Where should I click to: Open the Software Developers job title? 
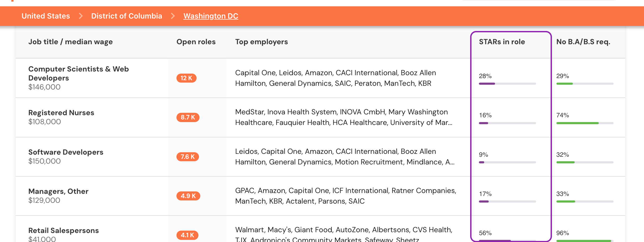click(x=66, y=152)
